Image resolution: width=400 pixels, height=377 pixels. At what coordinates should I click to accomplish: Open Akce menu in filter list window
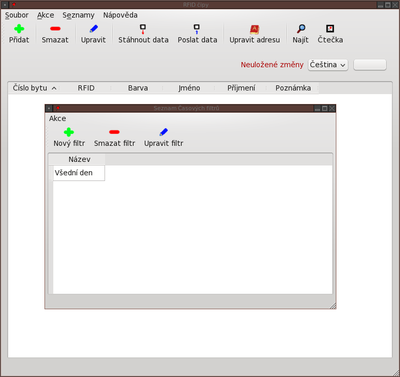(57, 118)
